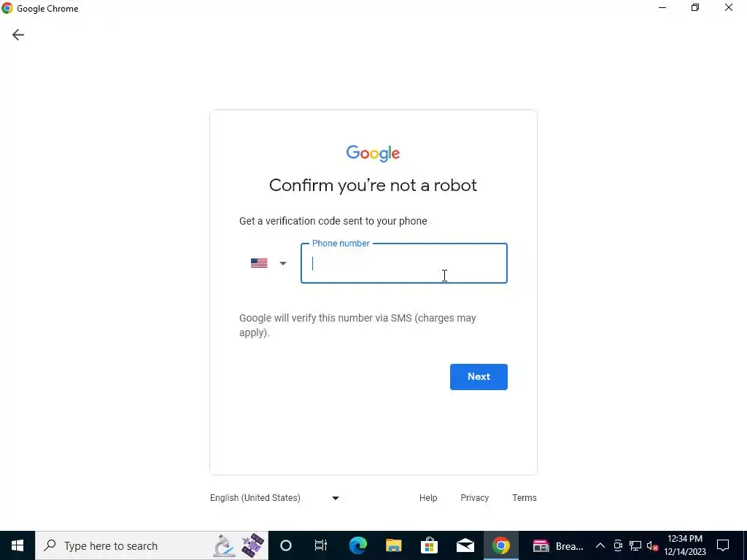Screen dimensions: 747x560
Task: Go back using the arrow icon
Action: [18, 35]
